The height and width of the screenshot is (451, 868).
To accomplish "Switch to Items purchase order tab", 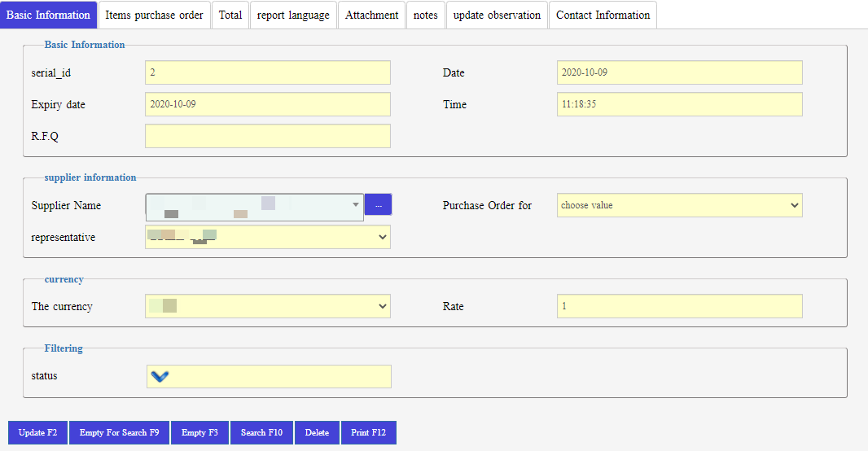I will coord(154,15).
